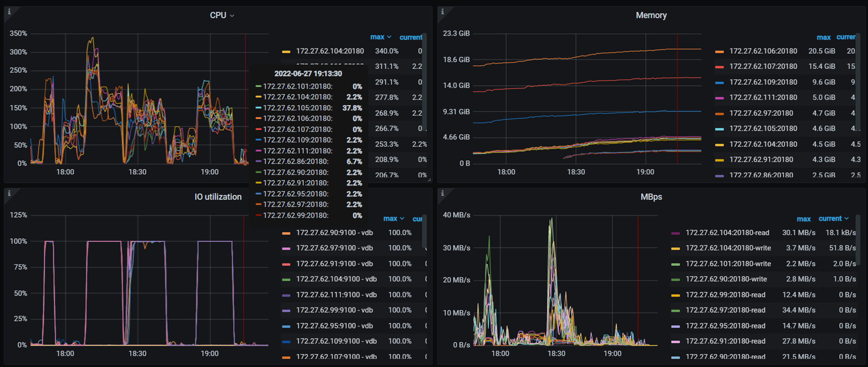Viewport: 868px width, 367px height.
Task: Show the MBps panel info icon
Action: (x=443, y=194)
